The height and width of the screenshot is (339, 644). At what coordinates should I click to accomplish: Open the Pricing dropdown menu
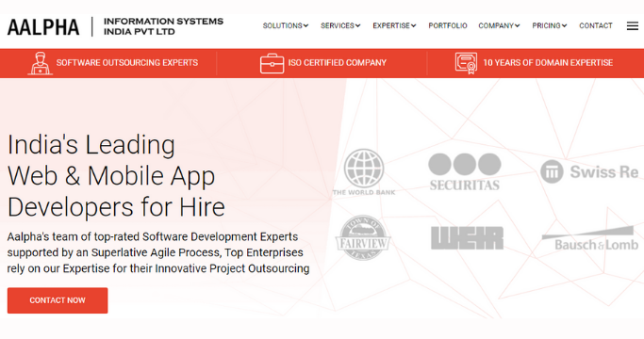click(550, 25)
